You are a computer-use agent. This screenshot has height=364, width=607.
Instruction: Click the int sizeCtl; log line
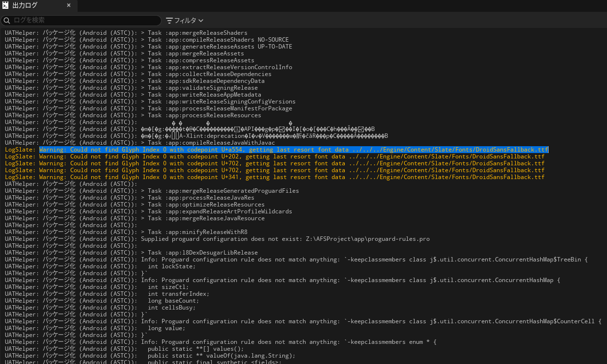[97, 287]
